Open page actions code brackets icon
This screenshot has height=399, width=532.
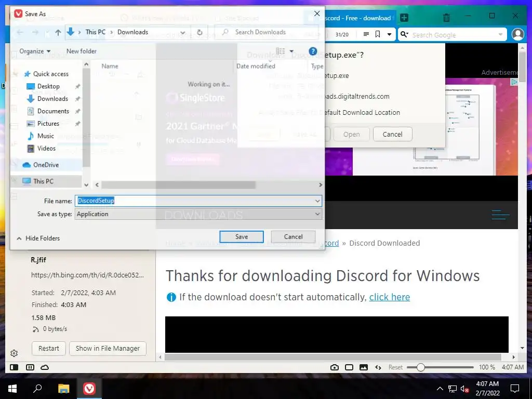pyautogui.click(x=378, y=367)
